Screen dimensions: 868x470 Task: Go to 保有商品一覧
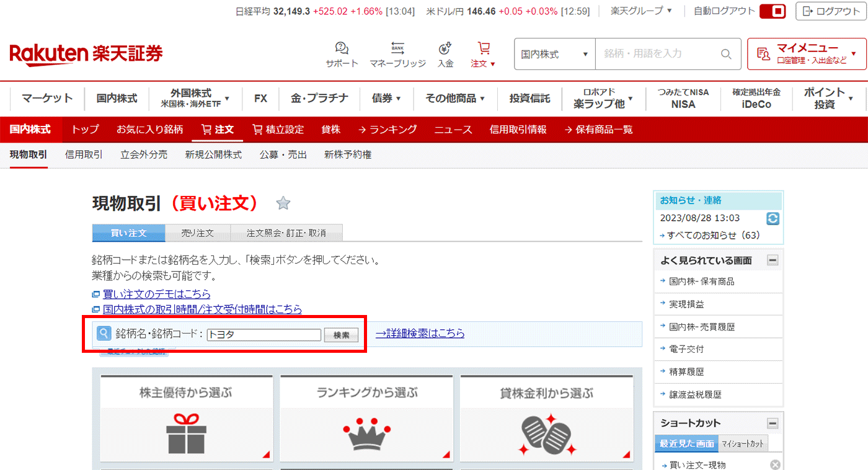pyautogui.click(x=598, y=130)
